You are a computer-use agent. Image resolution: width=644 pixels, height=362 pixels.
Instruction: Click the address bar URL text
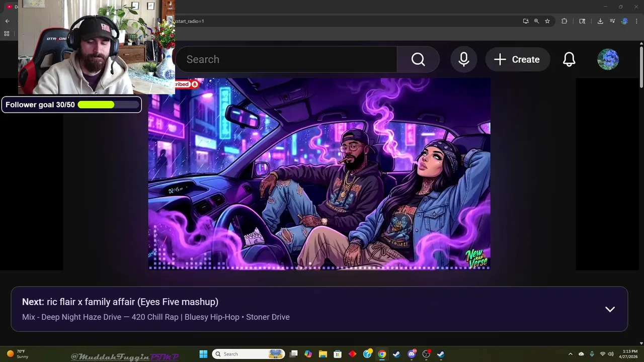[x=190, y=21]
